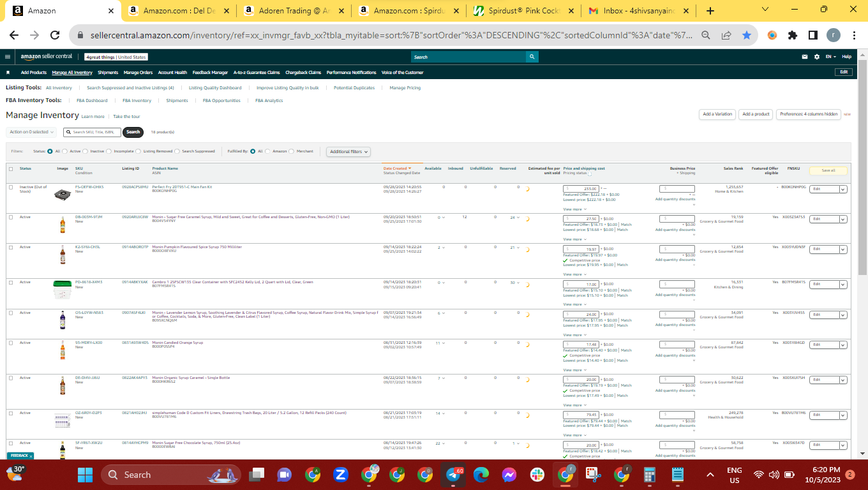Click the Save all button
Image resolution: width=868 pixels, height=490 pixels.
pyautogui.click(x=828, y=170)
